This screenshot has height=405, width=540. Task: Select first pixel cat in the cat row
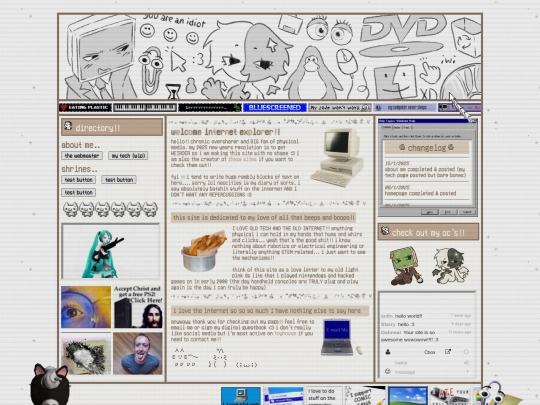click(x=71, y=209)
